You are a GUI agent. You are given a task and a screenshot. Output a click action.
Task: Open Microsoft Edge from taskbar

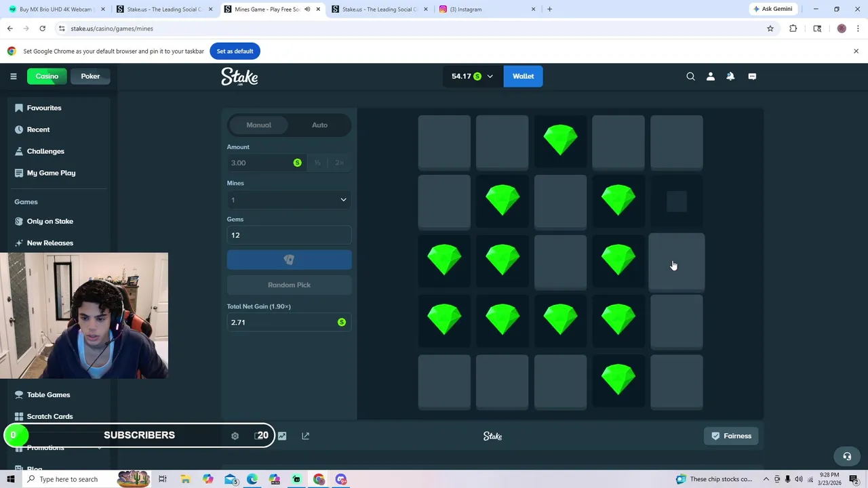click(252, 479)
